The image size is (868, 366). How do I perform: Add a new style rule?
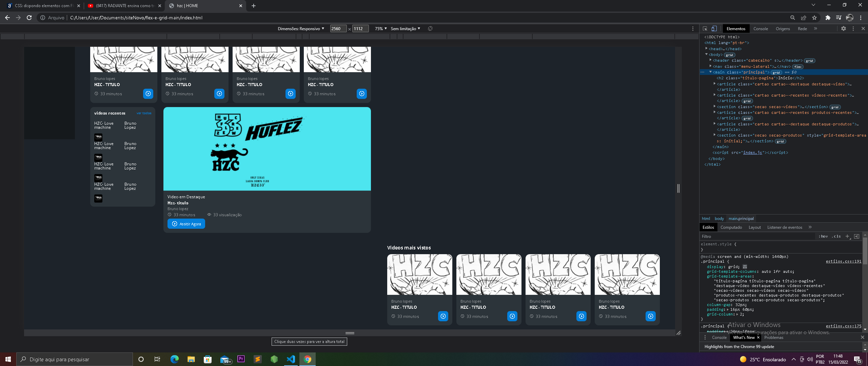click(x=847, y=237)
